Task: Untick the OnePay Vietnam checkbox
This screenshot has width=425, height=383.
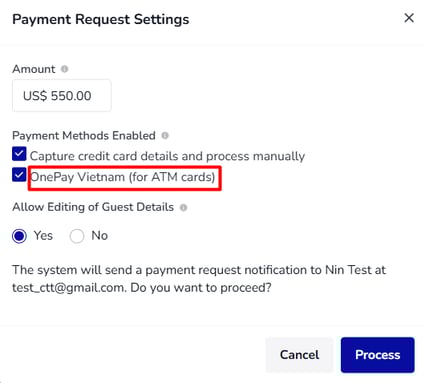Action: (x=19, y=175)
